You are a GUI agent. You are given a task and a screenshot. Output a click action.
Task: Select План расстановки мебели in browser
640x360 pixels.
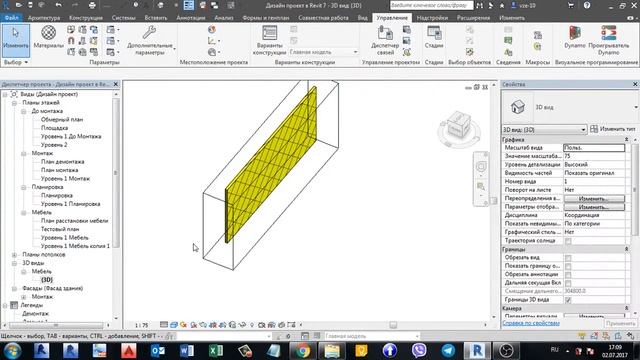click(x=74, y=221)
